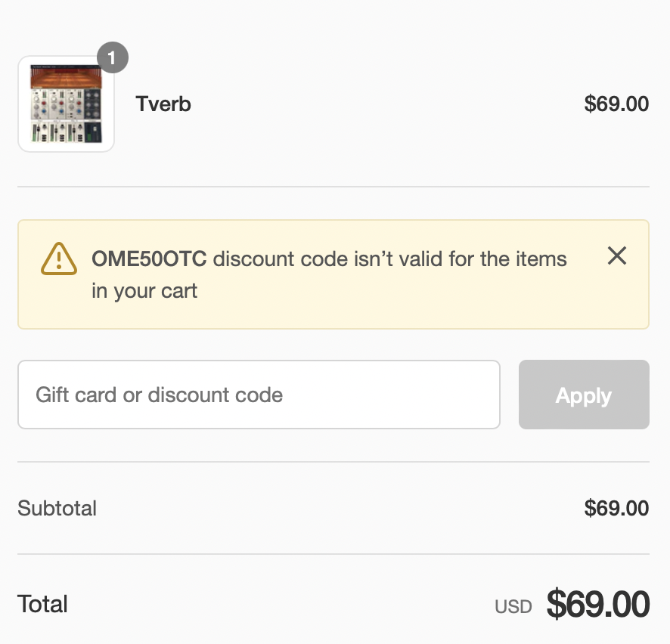670x644 pixels.
Task: Click the yellow warning triangle icon
Action: pyautogui.click(x=58, y=259)
